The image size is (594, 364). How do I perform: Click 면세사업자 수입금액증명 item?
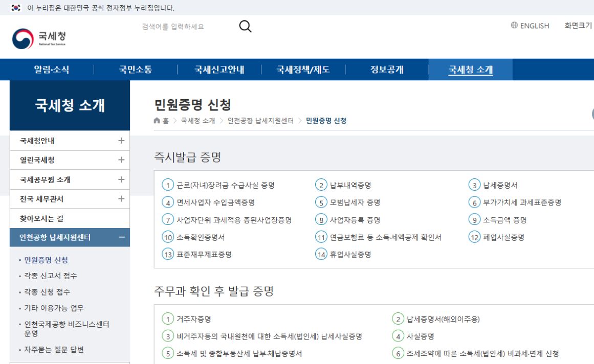click(x=215, y=202)
